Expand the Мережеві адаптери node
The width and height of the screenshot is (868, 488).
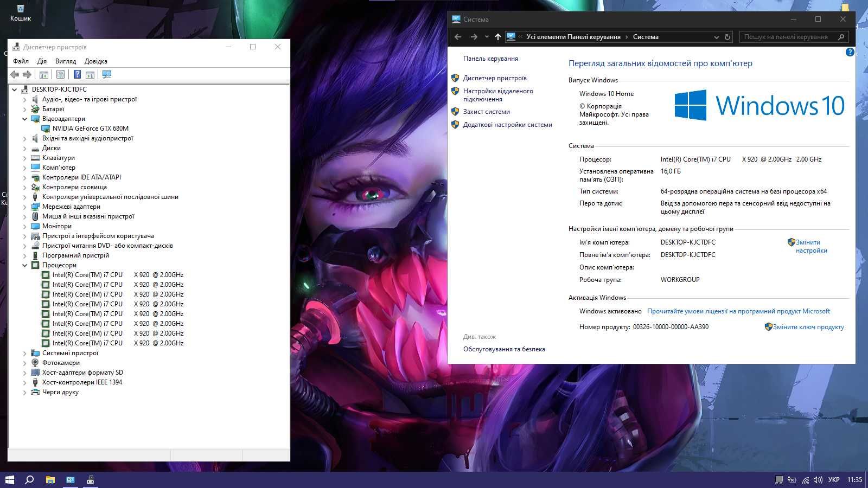pyautogui.click(x=24, y=207)
